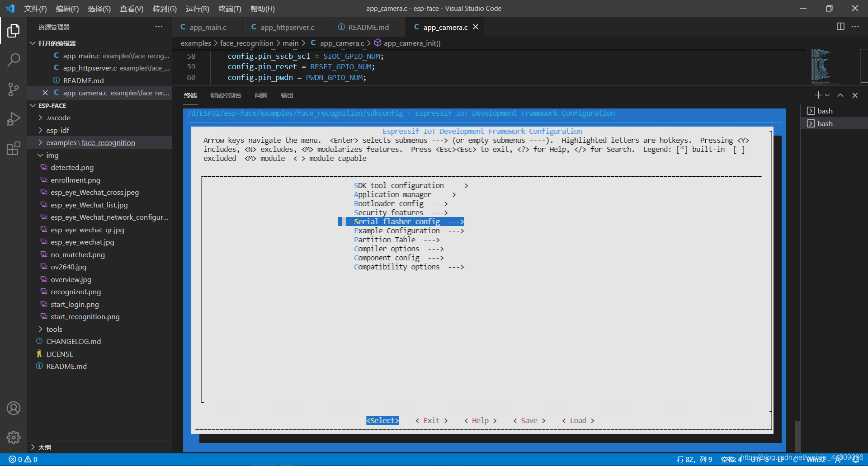The height and width of the screenshot is (466, 868).
Task: Close app_camera.c in open editors list
Action: click(x=45, y=93)
